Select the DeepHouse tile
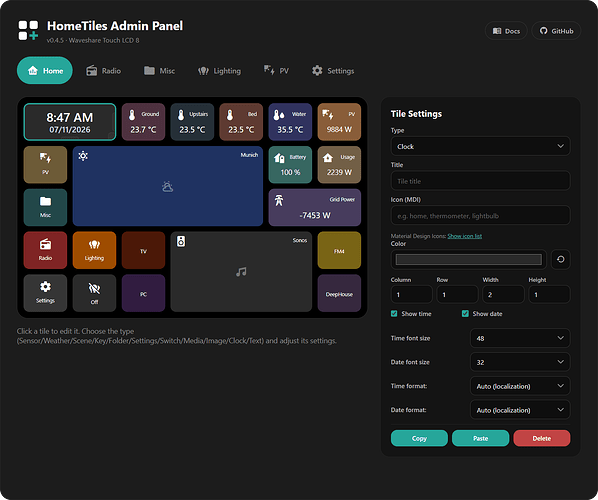Viewport: 598px width, 500px height. point(339,293)
